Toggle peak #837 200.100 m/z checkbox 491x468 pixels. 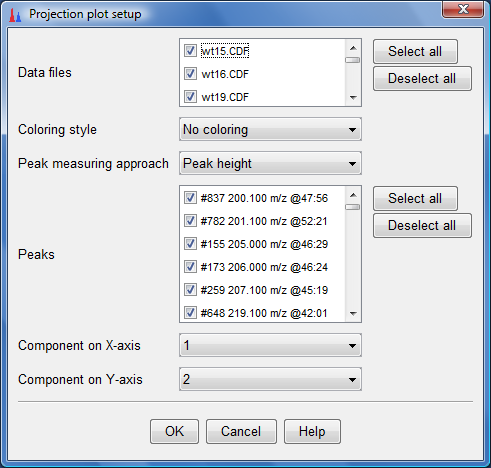tap(190, 198)
